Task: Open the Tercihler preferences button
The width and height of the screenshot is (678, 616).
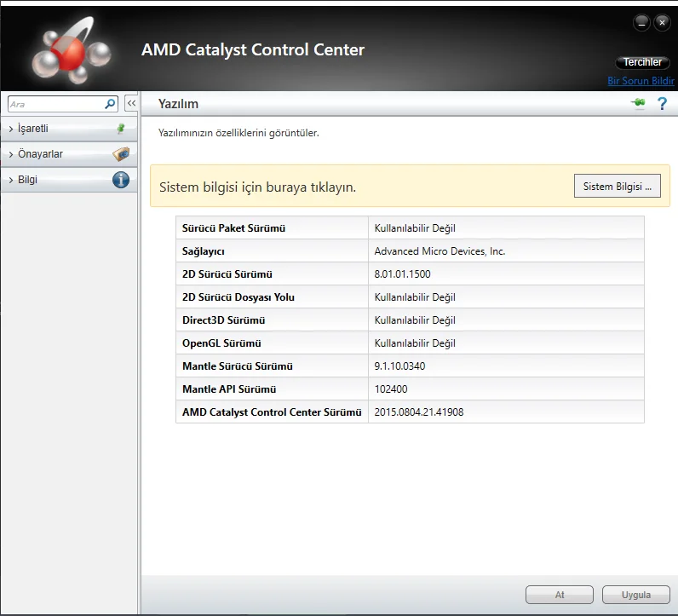Action: tap(642, 62)
